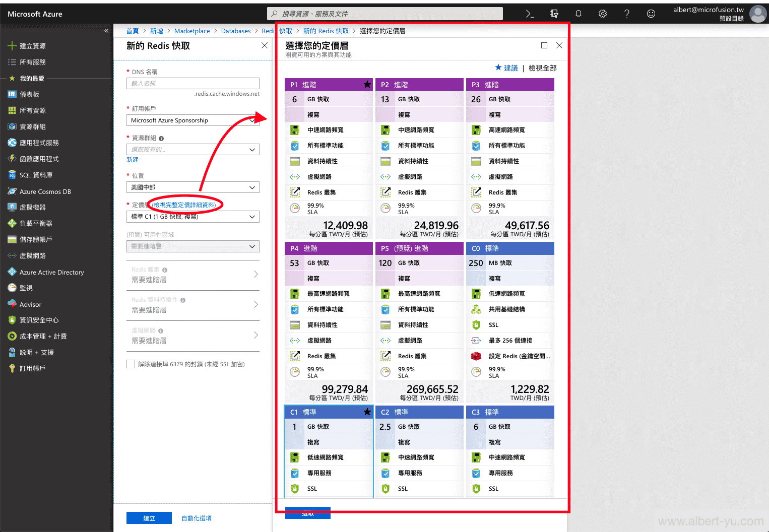Image resolution: width=769 pixels, height=532 pixels.
Task: Switch to 檢視全部 pricing view
Action: [x=543, y=68]
